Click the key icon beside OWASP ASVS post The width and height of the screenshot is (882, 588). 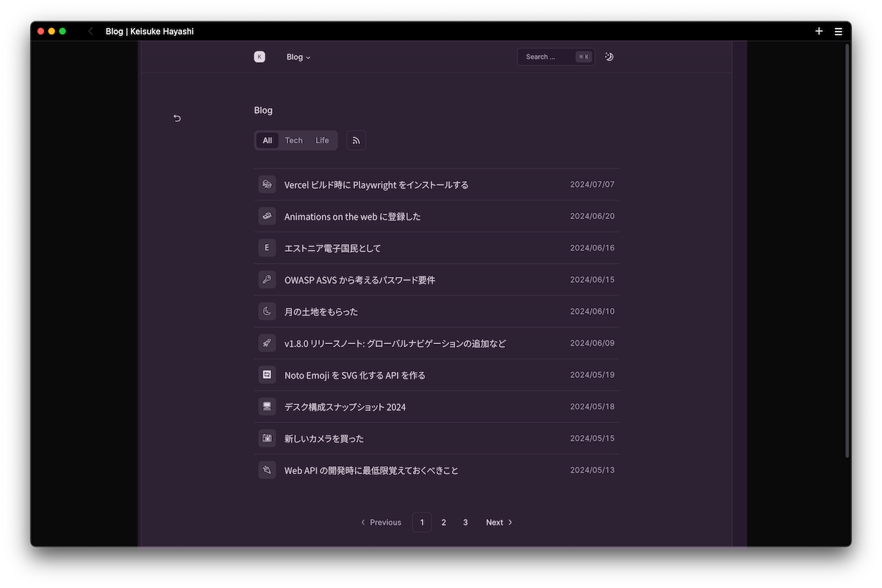pos(267,279)
